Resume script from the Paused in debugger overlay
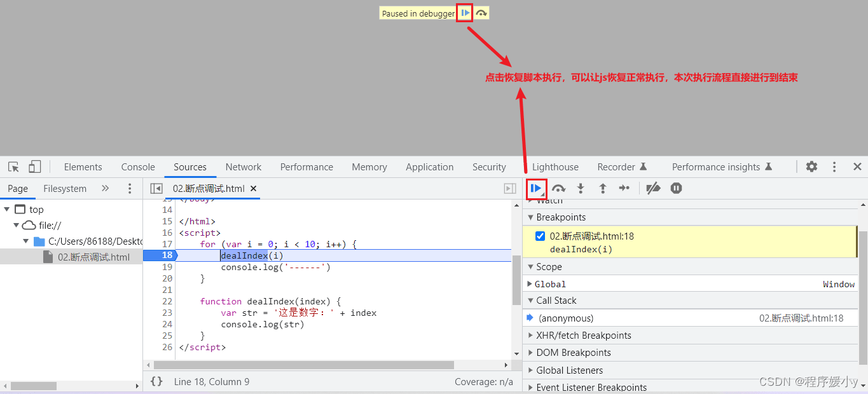The width and height of the screenshot is (868, 394). 465,13
